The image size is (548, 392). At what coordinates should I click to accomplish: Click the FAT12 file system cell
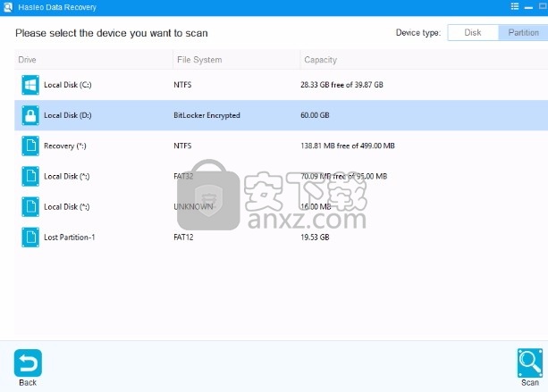[x=183, y=238]
